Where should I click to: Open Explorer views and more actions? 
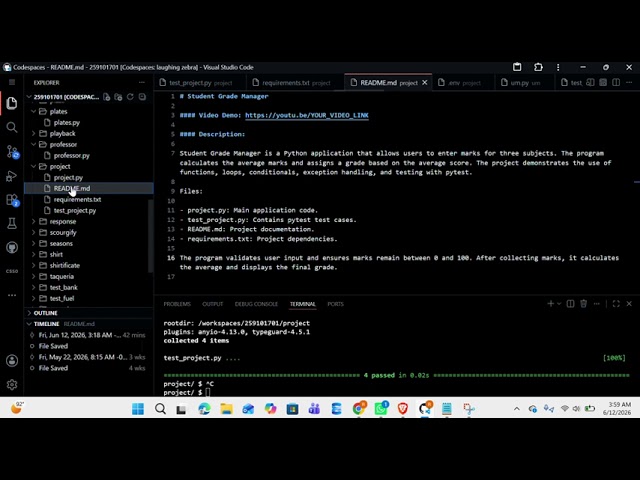pyautogui.click(x=142, y=82)
